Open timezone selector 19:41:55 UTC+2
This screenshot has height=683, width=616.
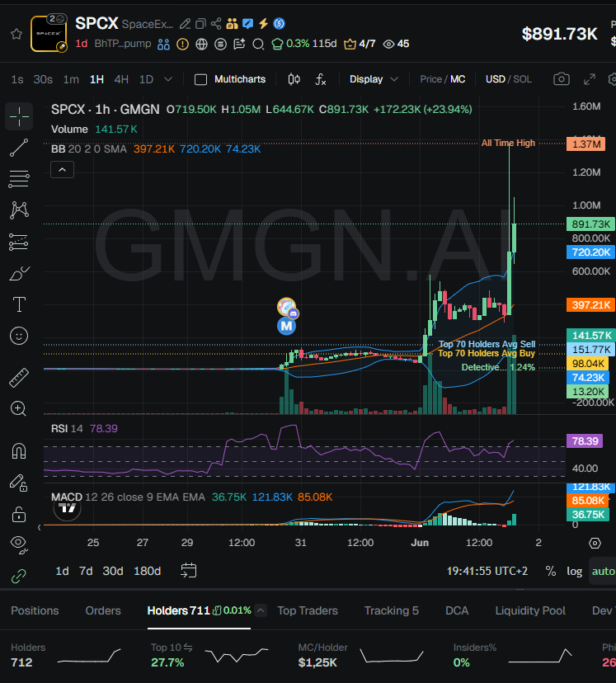coord(487,571)
